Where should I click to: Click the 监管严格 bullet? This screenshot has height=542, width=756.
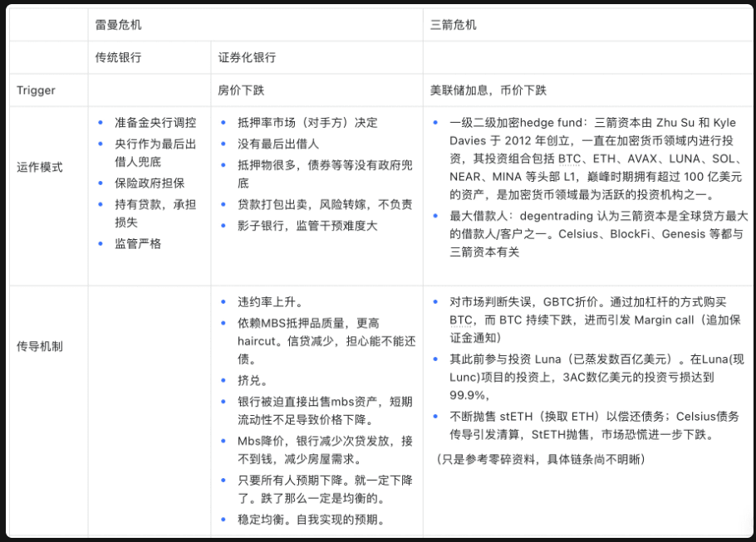138,244
